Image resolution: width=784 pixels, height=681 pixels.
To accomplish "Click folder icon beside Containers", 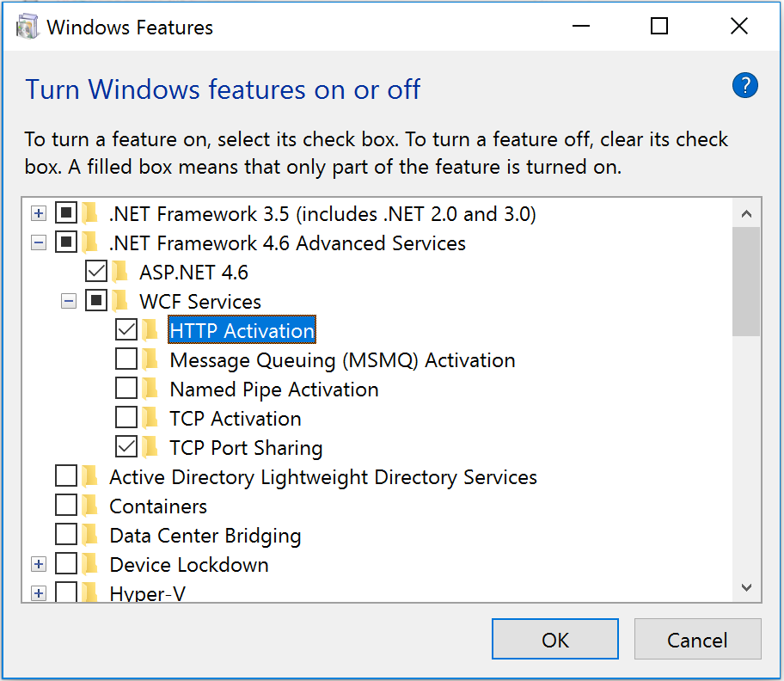I will pyautogui.click(x=90, y=506).
